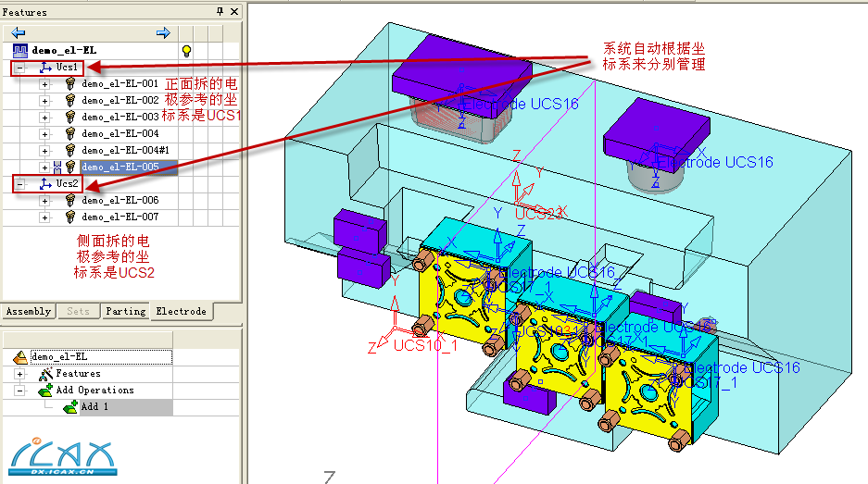Select demo_el-EL-004 in the tree

click(120, 134)
